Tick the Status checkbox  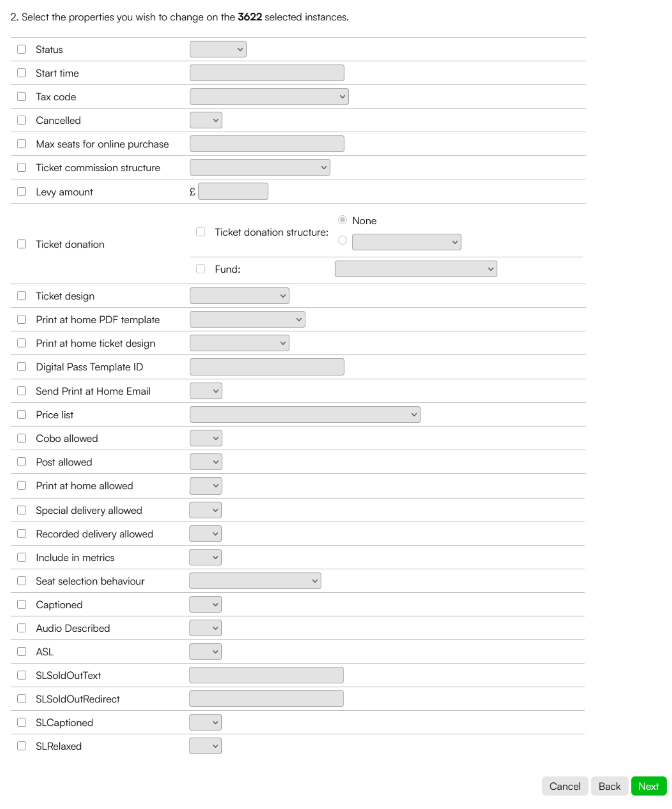coord(22,49)
